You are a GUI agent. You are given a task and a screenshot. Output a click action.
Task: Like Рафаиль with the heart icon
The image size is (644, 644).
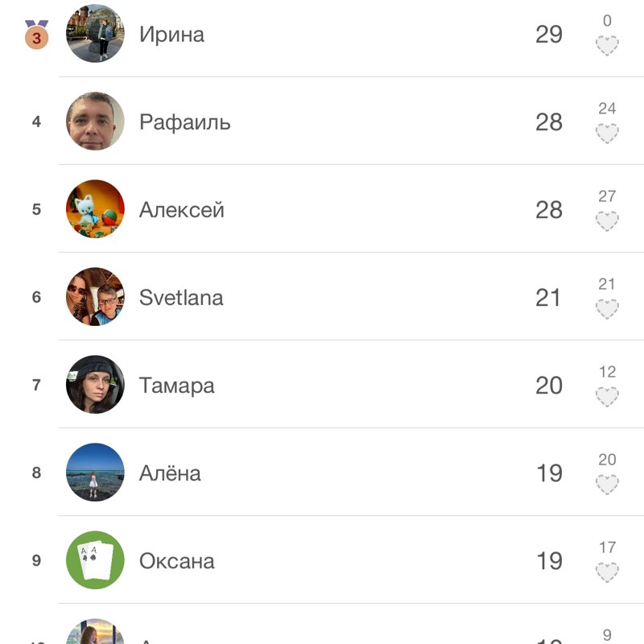[607, 133]
